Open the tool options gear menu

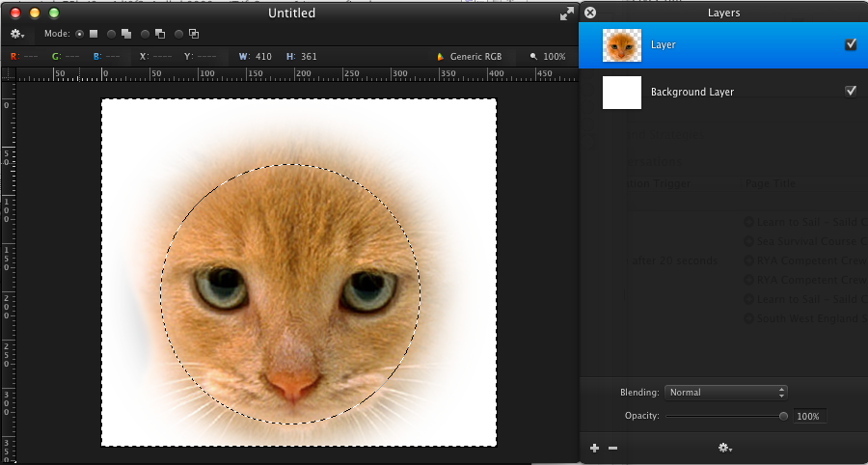[x=17, y=34]
